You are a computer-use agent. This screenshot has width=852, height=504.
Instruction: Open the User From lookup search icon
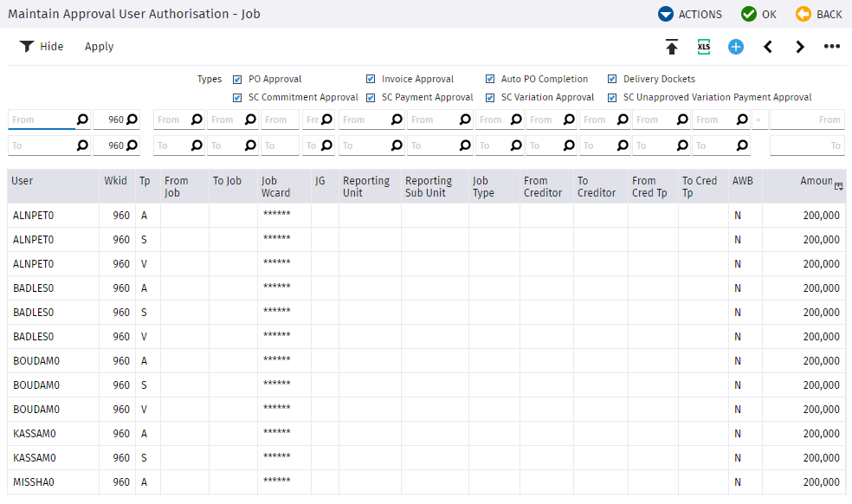(x=82, y=120)
